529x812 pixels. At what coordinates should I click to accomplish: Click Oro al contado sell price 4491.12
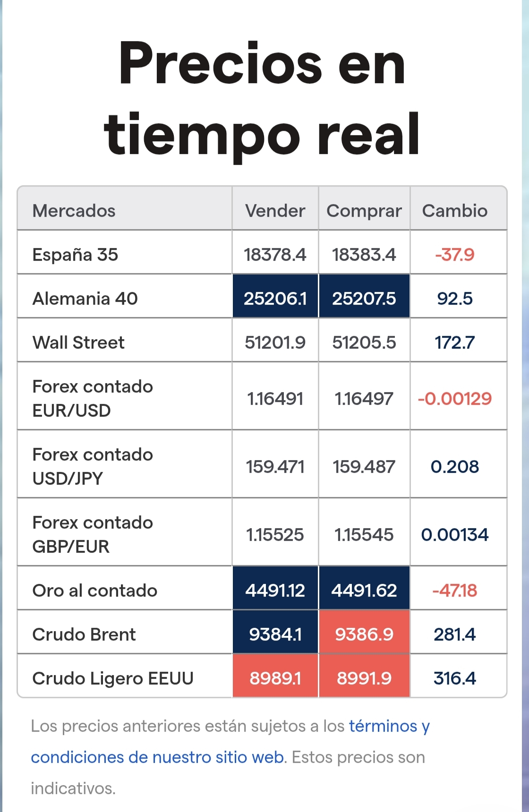[x=275, y=590]
